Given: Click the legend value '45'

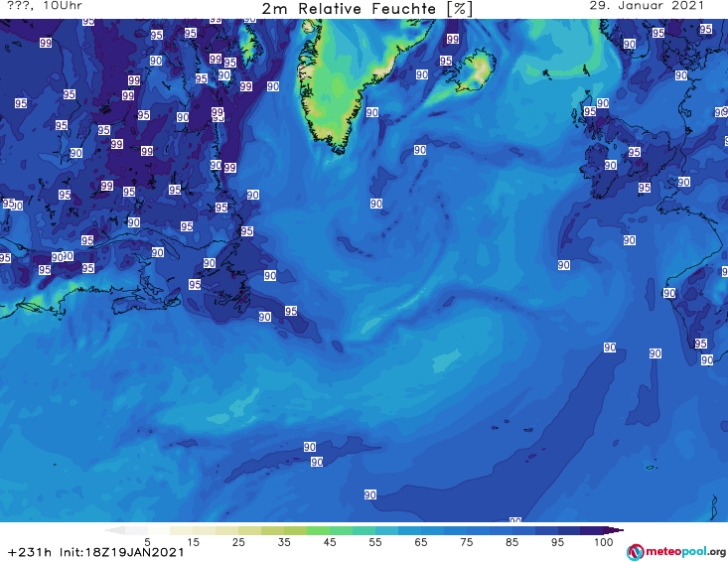Looking at the screenshot, I should [330, 541].
